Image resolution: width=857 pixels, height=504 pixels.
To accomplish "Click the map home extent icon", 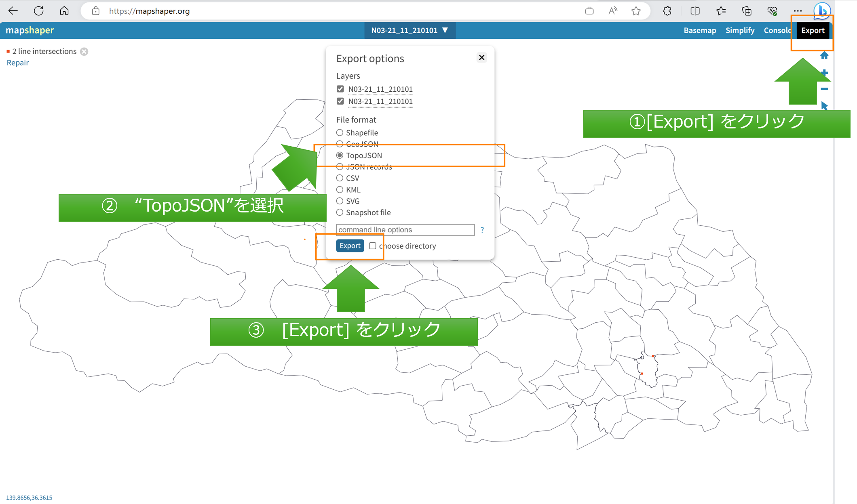I will pos(824,55).
